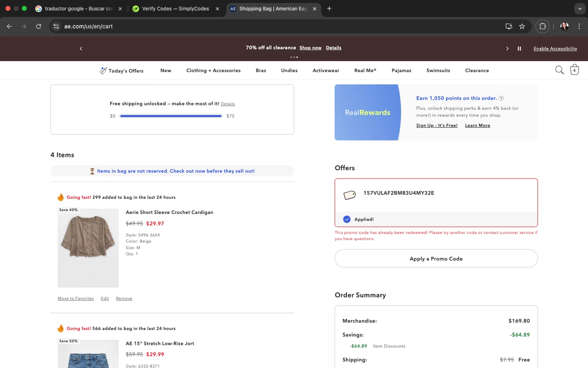Open the Low-Rise Jort product thumbnail
Viewport: 588px width, 368px height.
[x=88, y=354]
